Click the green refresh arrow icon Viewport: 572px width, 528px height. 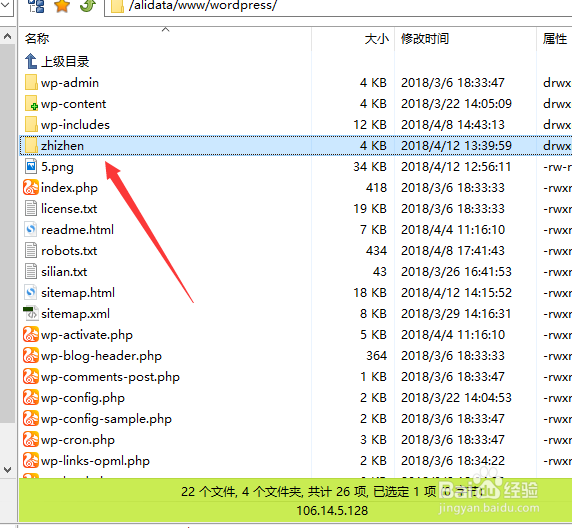(x=88, y=6)
